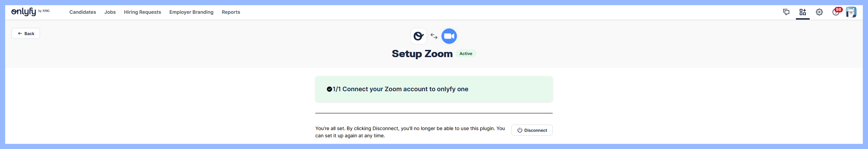Disconnect the Zoom plugin
868x149 pixels.
[x=532, y=130]
